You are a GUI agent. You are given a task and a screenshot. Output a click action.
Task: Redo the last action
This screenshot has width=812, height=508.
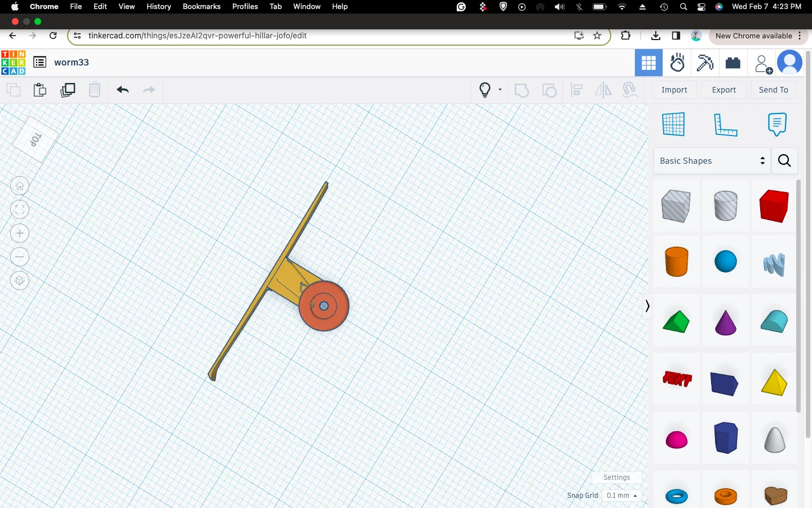(x=149, y=90)
